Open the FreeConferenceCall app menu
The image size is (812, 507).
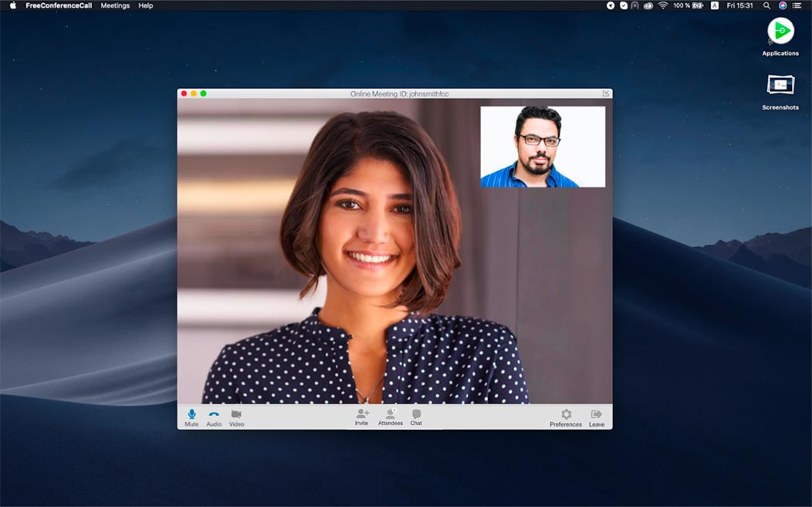59,5
